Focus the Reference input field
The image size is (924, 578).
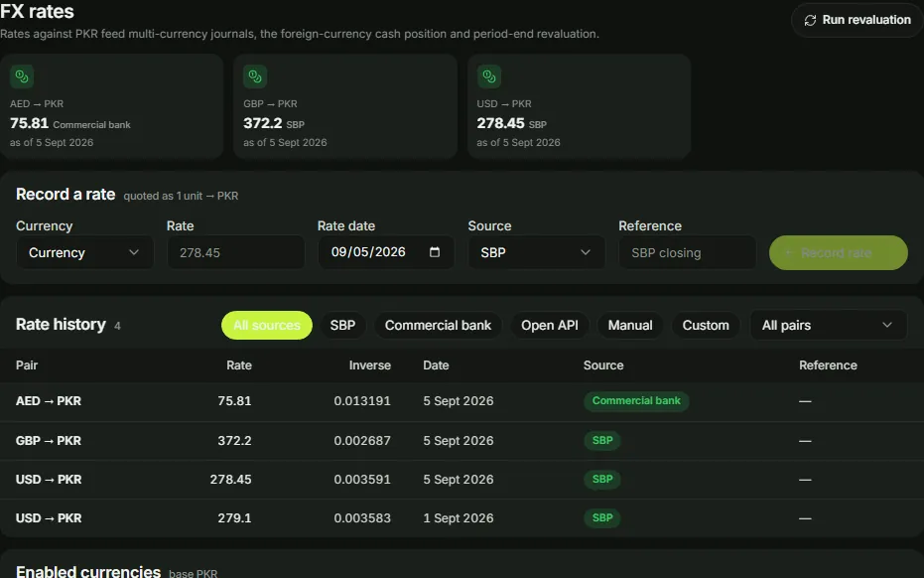click(687, 252)
